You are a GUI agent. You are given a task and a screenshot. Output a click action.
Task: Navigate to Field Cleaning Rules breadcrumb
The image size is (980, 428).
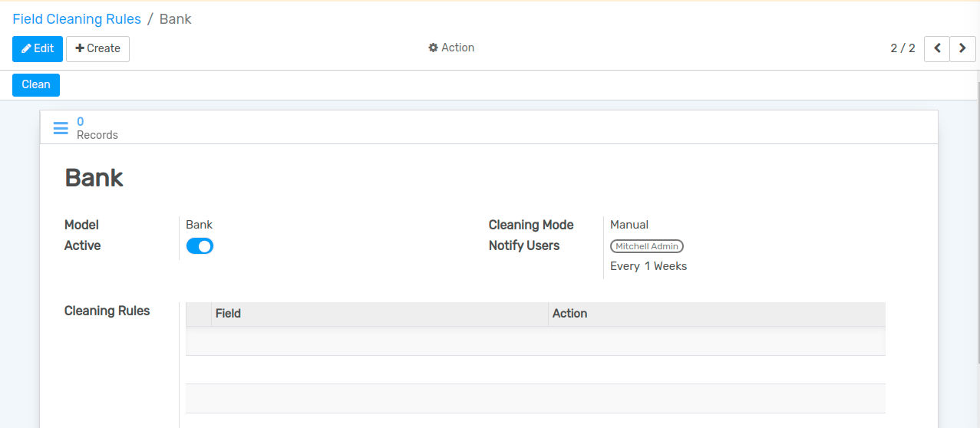point(77,19)
